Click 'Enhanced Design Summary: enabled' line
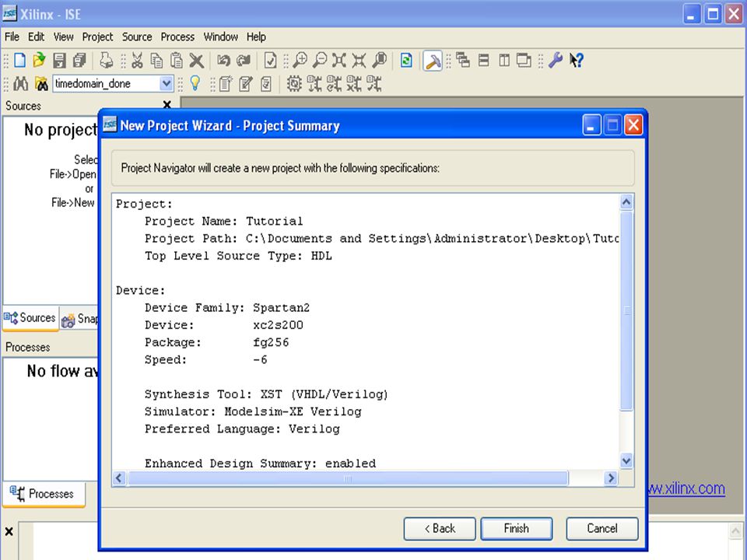This screenshot has height=560, width=747. pyautogui.click(x=260, y=464)
